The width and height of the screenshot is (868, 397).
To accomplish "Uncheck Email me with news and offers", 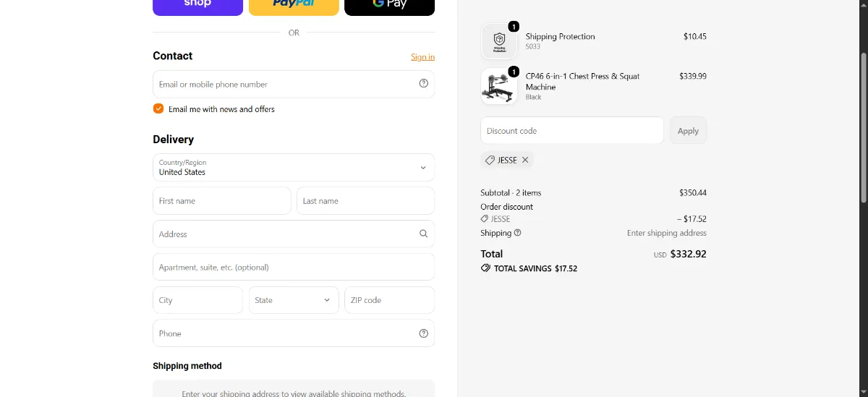I will click(158, 109).
